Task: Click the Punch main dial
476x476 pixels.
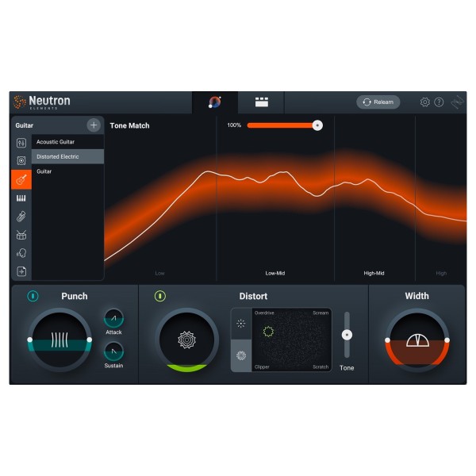Action: 59,340
